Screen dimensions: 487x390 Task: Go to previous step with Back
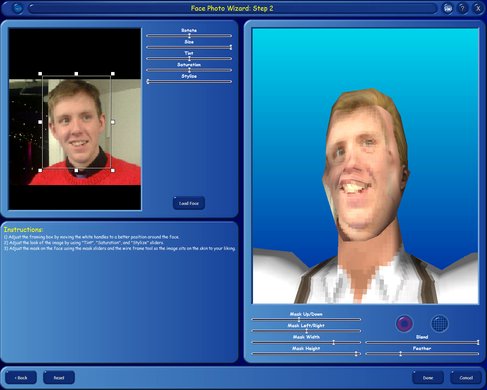tap(21, 378)
